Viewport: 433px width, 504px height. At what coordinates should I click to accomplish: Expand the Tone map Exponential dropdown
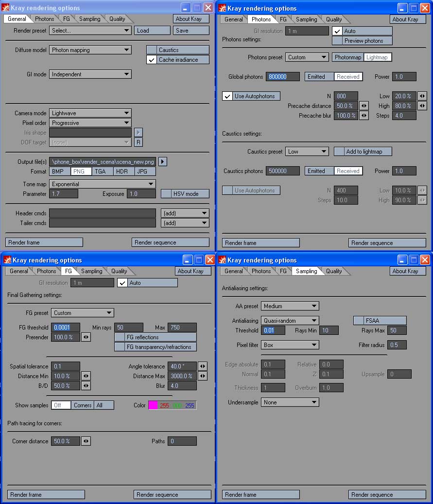[103, 184]
